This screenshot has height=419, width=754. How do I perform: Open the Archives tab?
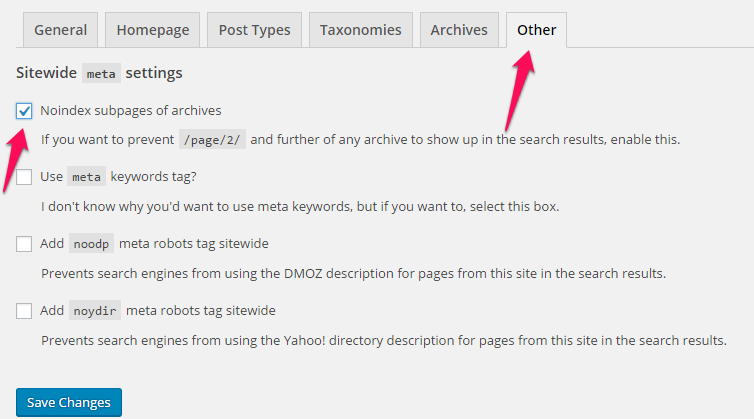click(x=459, y=30)
